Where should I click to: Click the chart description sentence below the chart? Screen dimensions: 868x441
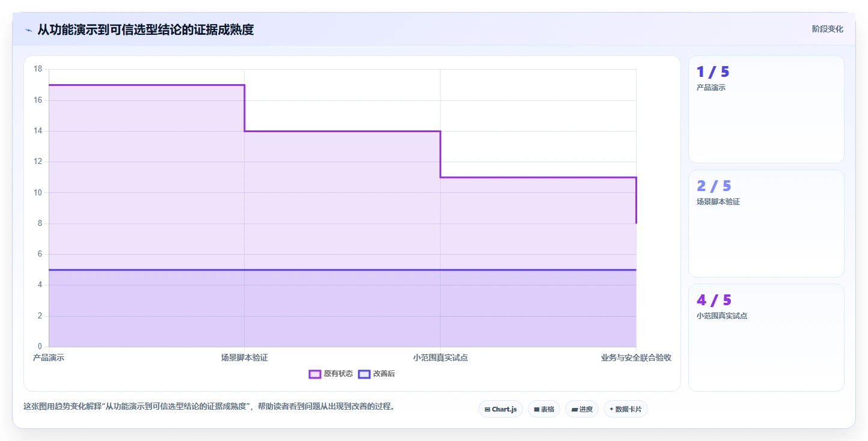210,406
